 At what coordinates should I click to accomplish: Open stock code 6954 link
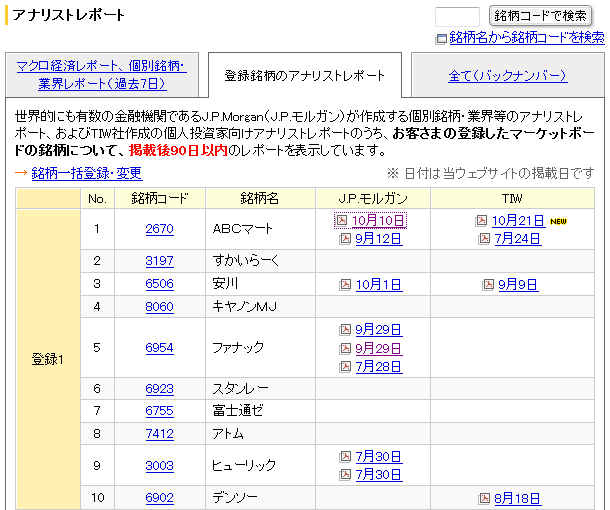(160, 347)
